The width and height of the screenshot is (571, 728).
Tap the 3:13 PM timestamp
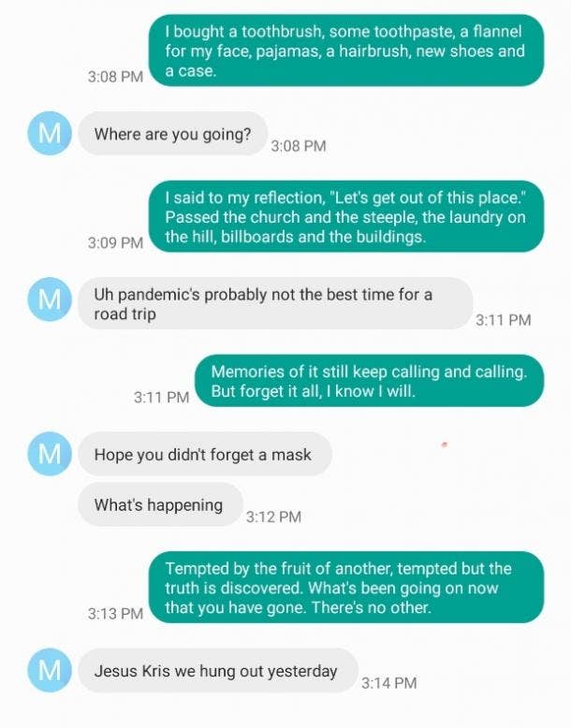[116, 613]
